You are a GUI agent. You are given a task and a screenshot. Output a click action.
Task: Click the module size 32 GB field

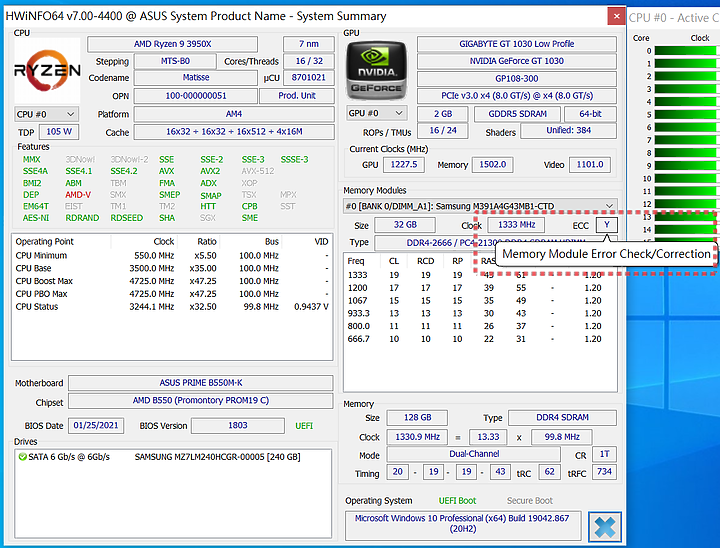(x=405, y=225)
